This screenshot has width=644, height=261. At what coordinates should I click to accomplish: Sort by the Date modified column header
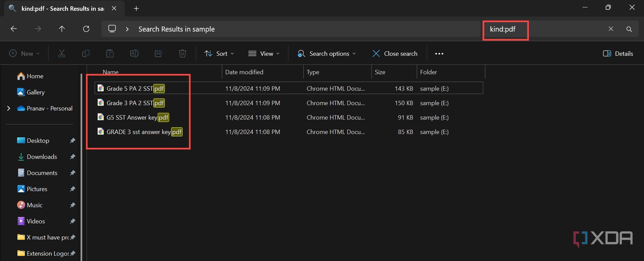point(244,72)
